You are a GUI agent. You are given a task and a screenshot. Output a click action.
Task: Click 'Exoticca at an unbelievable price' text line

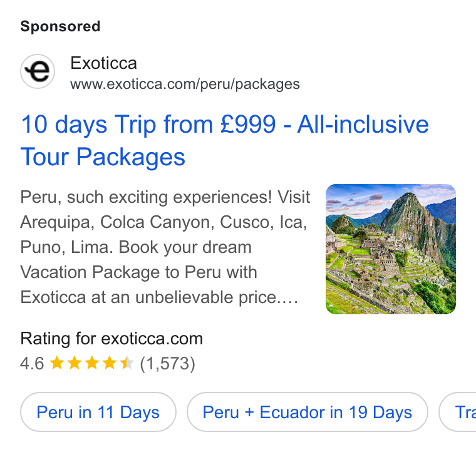[x=159, y=297]
